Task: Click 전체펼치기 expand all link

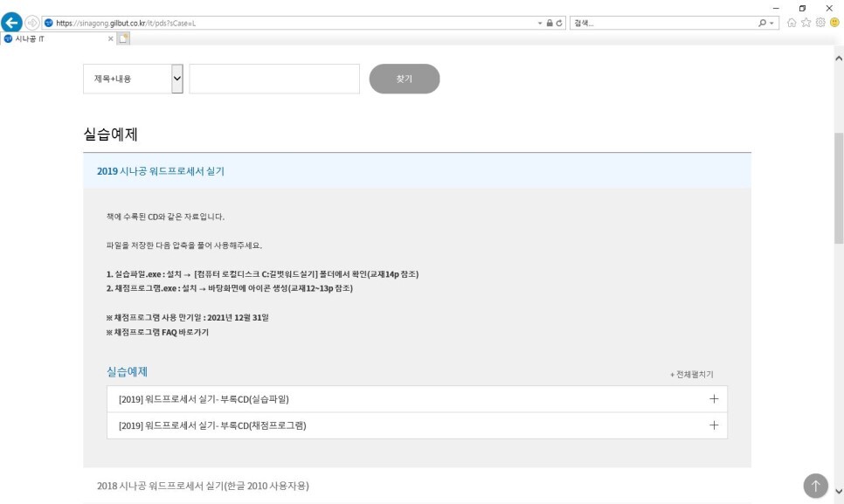Action: click(x=692, y=375)
